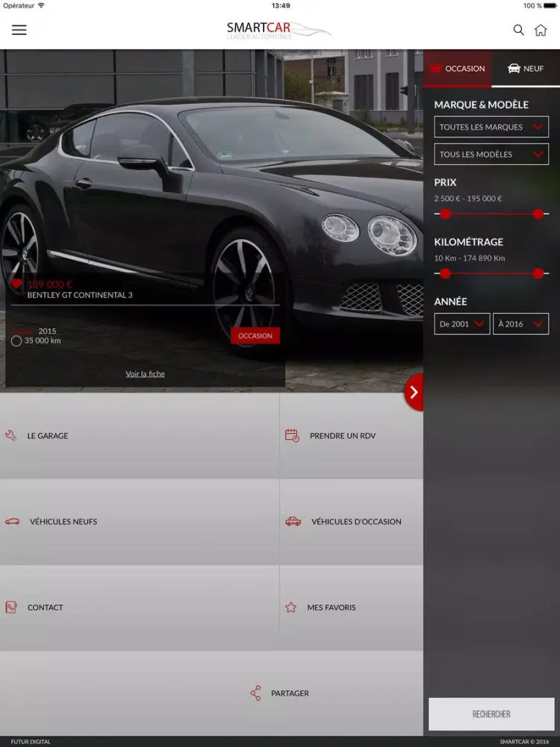Open the Toutes les marques dropdown
Image resolution: width=560 pixels, height=747 pixels.
click(x=491, y=127)
